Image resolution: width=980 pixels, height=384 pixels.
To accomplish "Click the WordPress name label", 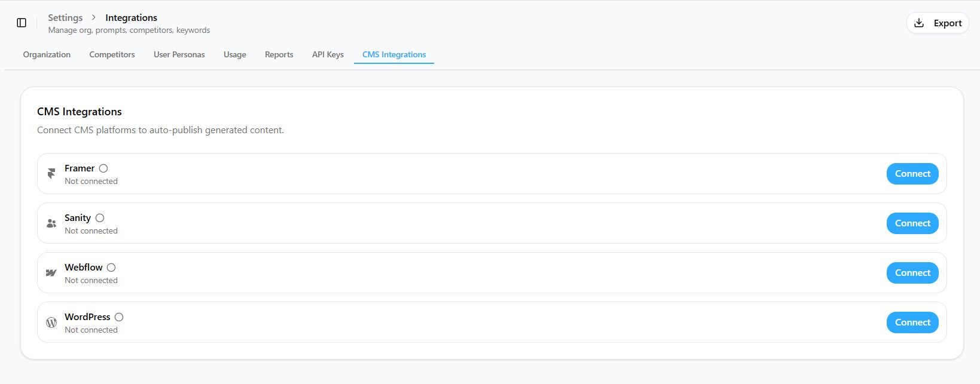I will (x=87, y=317).
